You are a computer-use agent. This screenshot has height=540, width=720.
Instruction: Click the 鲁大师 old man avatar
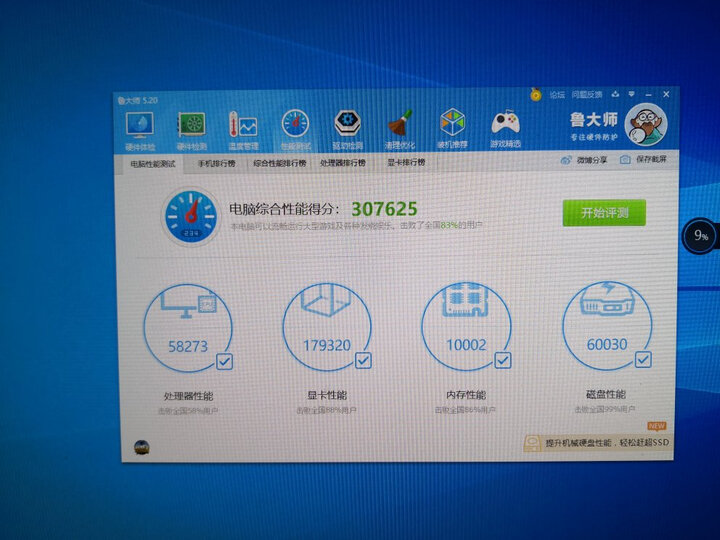[646, 124]
